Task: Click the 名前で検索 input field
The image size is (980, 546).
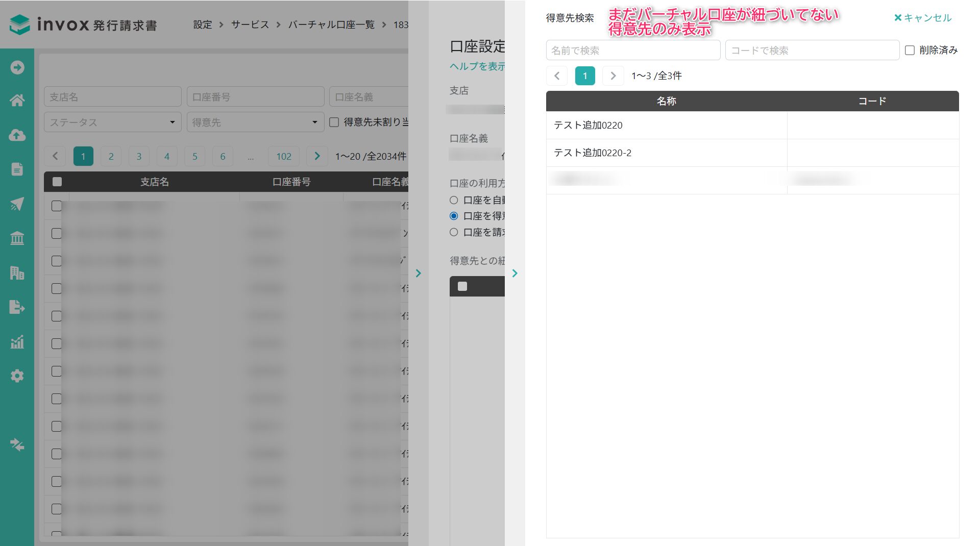Action: pos(633,51)
